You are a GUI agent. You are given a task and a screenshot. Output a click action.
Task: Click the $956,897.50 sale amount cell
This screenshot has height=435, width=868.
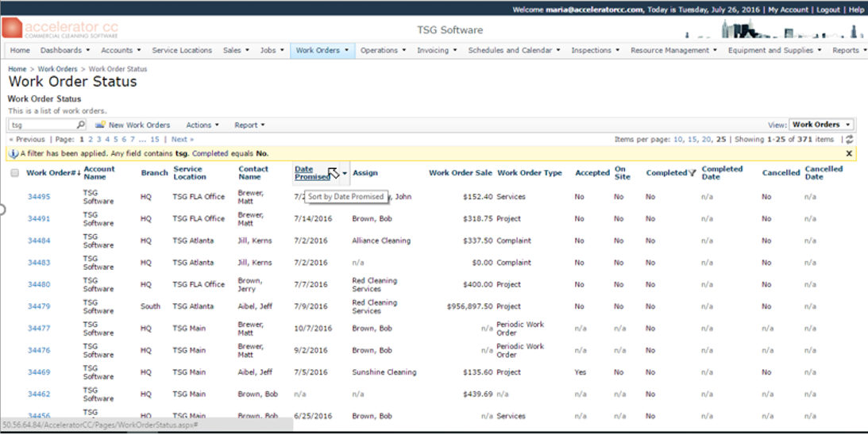(x=469, y=306)
